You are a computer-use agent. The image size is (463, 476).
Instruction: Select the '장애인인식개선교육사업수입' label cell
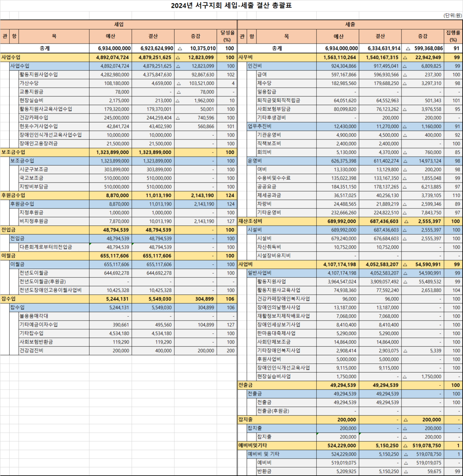54,135
